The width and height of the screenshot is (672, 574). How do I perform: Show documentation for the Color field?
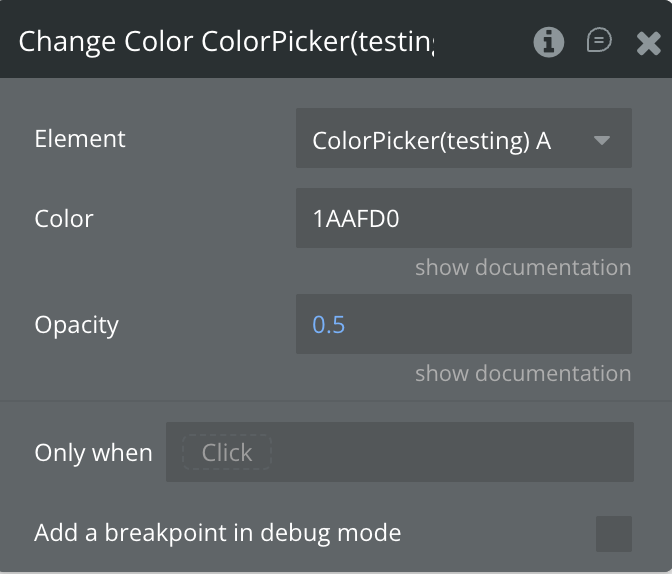523,267
